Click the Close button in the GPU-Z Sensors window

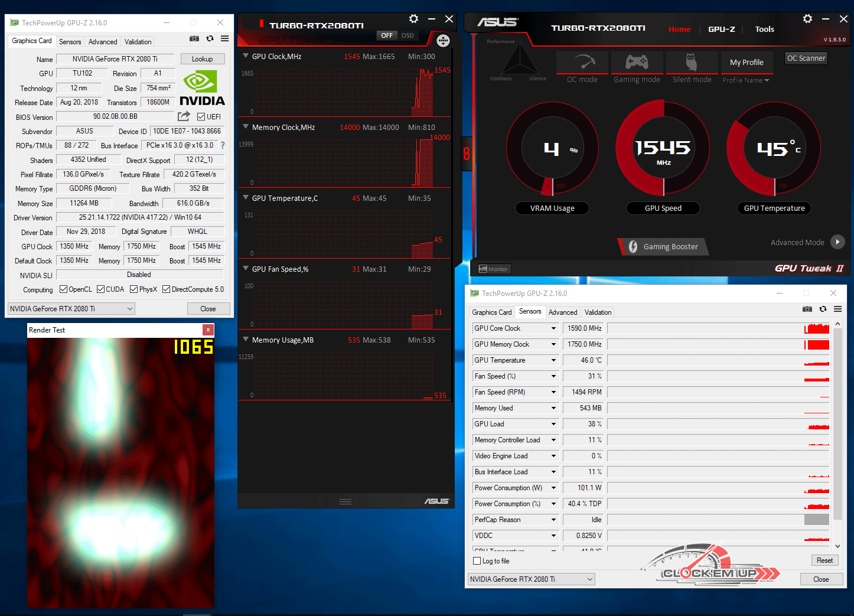821,579
